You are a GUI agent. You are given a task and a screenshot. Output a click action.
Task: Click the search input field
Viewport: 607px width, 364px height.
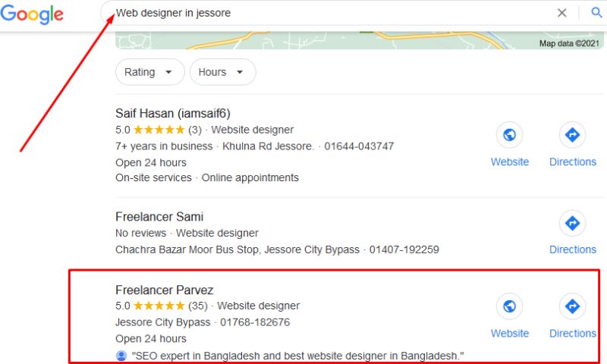(326, 13)
